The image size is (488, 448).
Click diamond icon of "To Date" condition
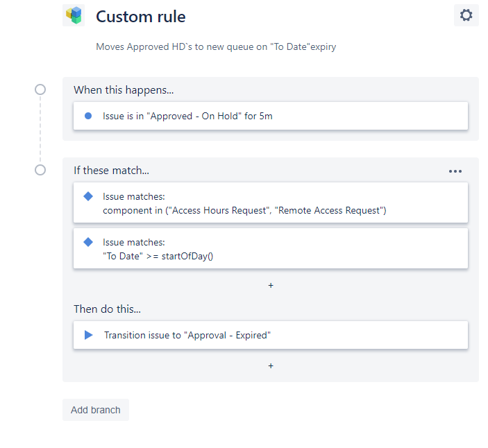click(88, 242)
